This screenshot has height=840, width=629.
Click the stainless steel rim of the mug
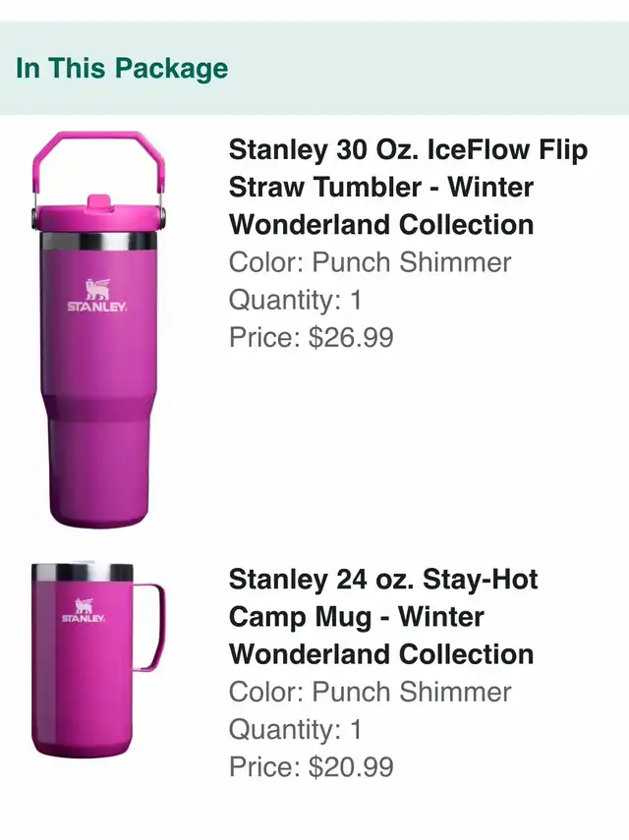pyautogui.click(x=82, y=572)
